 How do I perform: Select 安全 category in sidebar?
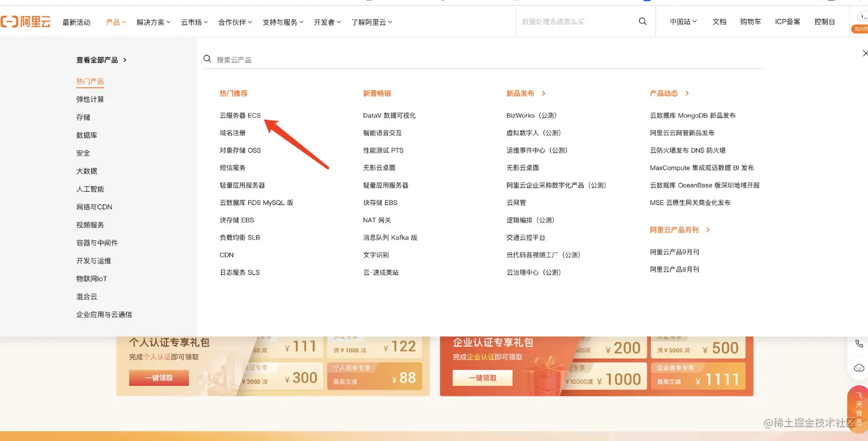click(x=83, y=153)
